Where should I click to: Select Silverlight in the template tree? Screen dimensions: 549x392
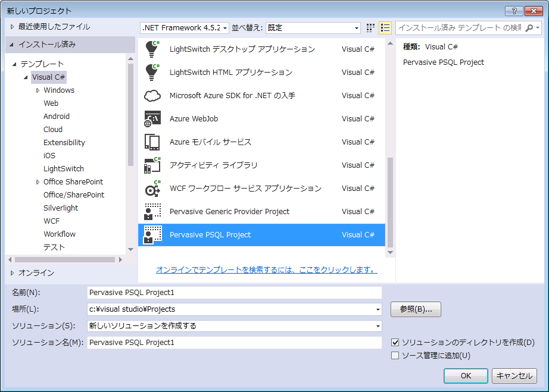point(61,208)
